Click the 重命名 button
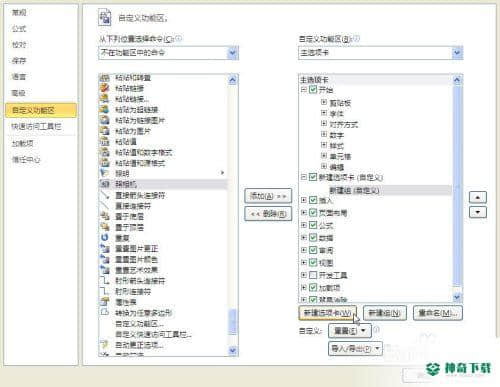 click(438, 313)
